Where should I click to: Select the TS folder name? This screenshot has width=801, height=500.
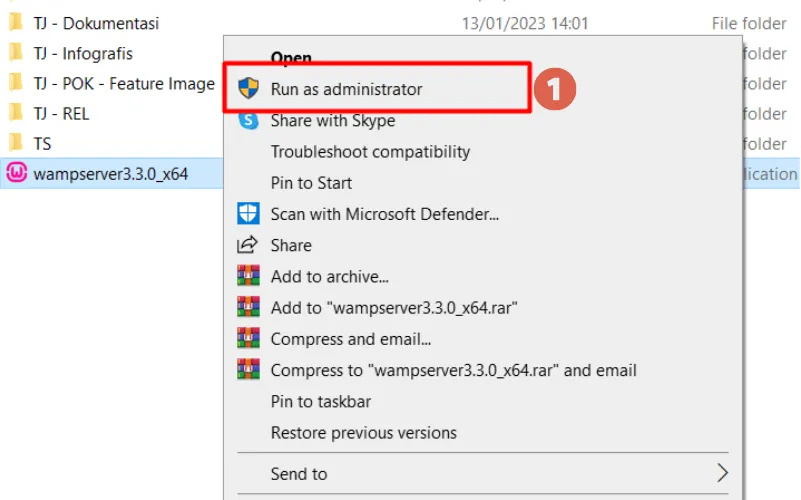42,144
